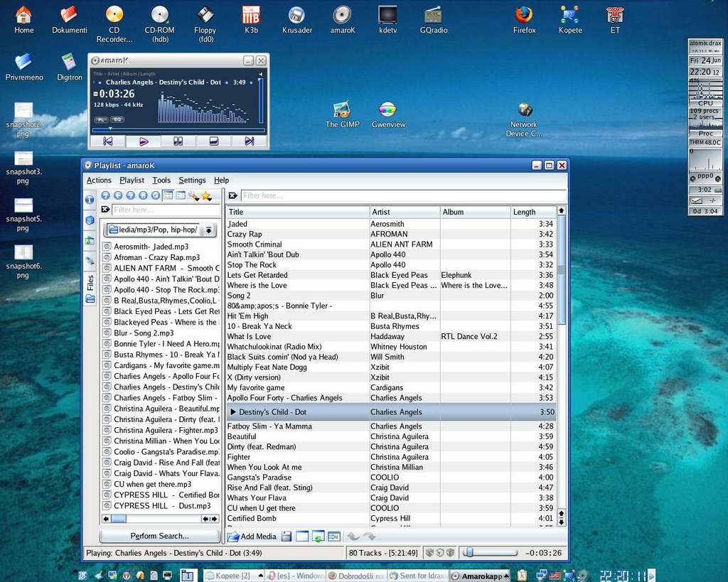Click the folder path combo box
Screen dimensions: 728x582
pos(161,230)
